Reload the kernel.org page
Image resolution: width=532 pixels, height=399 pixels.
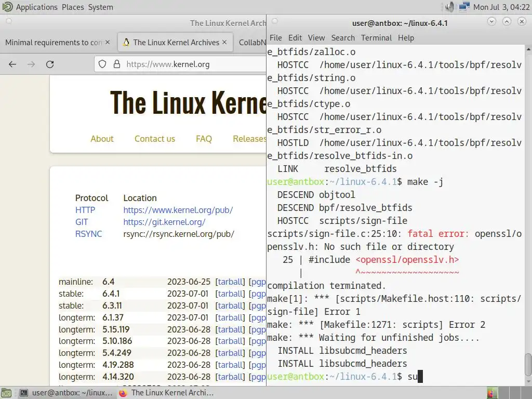pos(50,64)
